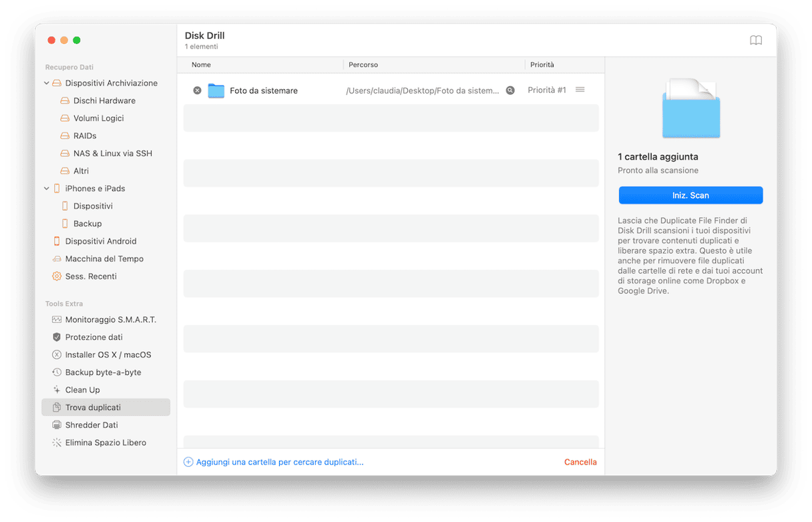Click the Backup phone icon
The image size is (812, 522).
(x=65, y=224)
